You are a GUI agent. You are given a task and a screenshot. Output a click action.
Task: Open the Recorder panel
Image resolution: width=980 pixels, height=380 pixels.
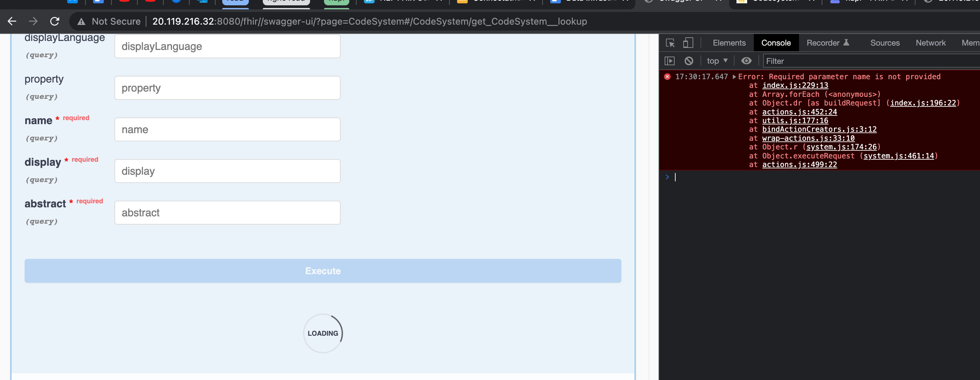823,43
